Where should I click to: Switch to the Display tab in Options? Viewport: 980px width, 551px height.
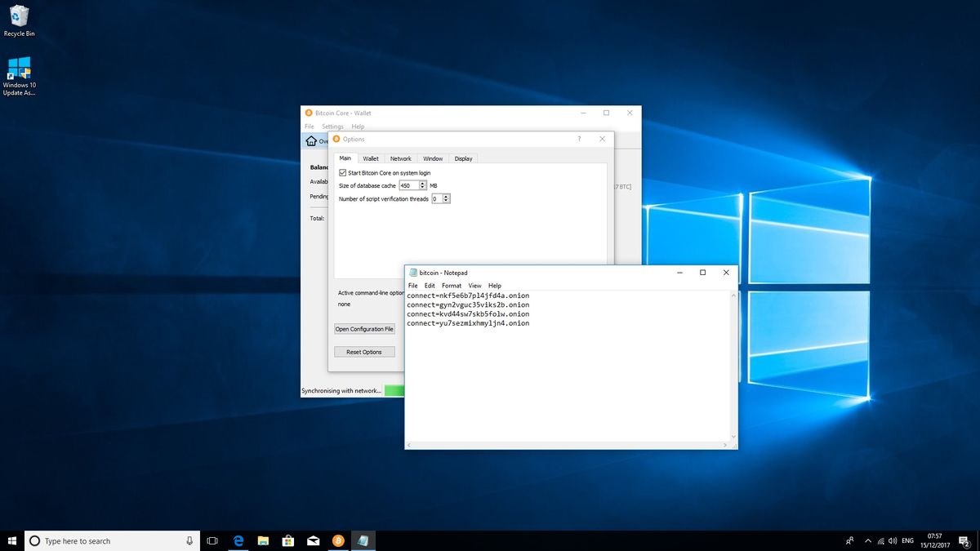pos(463,158)
